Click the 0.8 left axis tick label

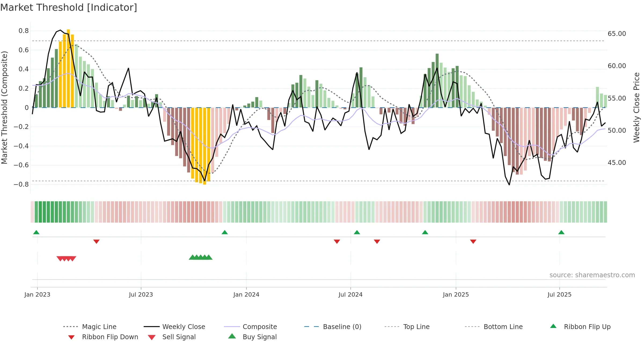click(24, 31)
